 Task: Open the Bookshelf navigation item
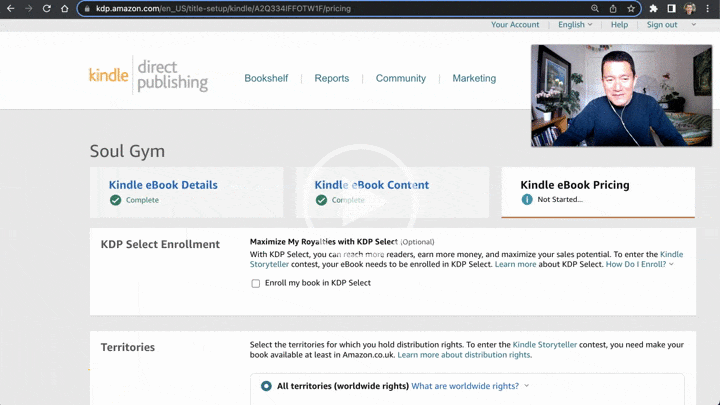point(266,79)
